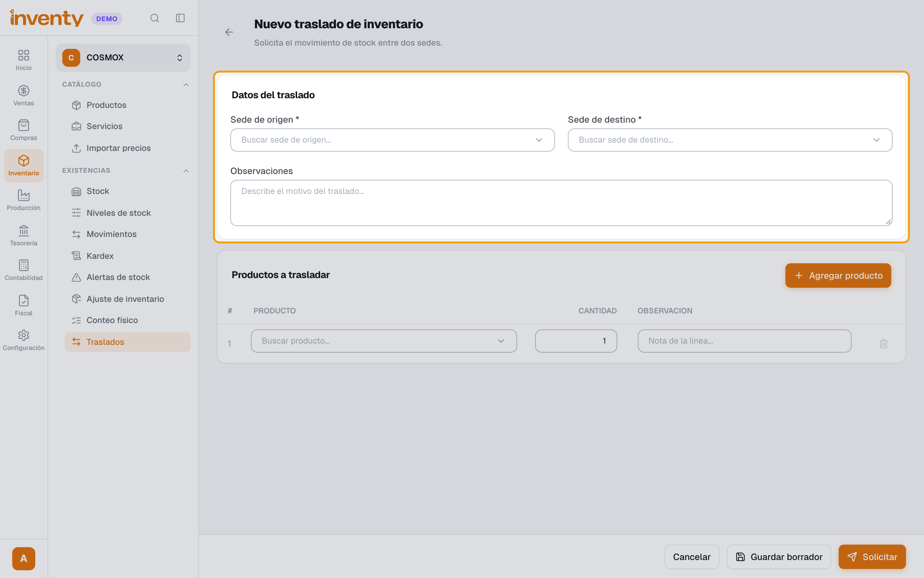This screenshot has height=578, width=924.
Task: Click the Nota de la linea field
Action: click(x=744, y=341)
